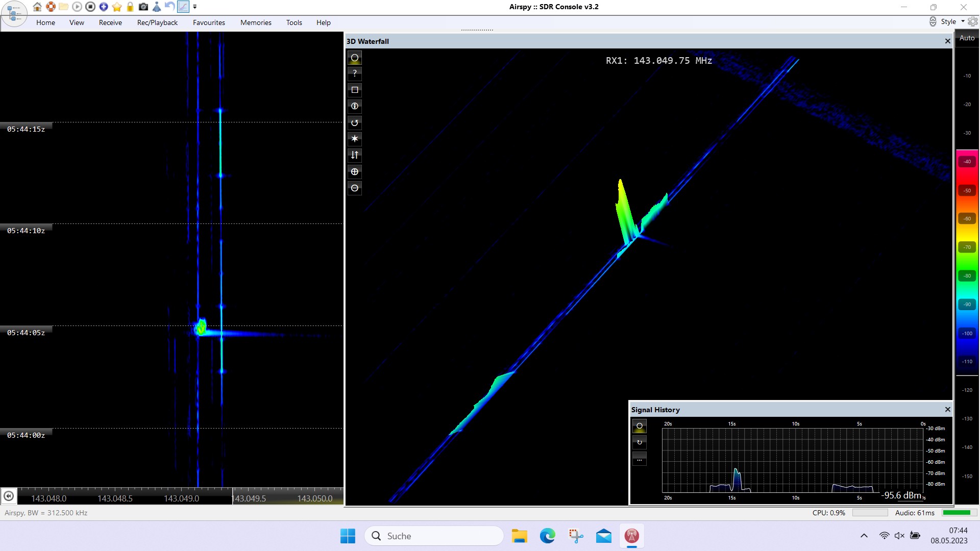Click the blue plus add icon
The height and width of the screenshot is (551, 980).
[104, 7]
